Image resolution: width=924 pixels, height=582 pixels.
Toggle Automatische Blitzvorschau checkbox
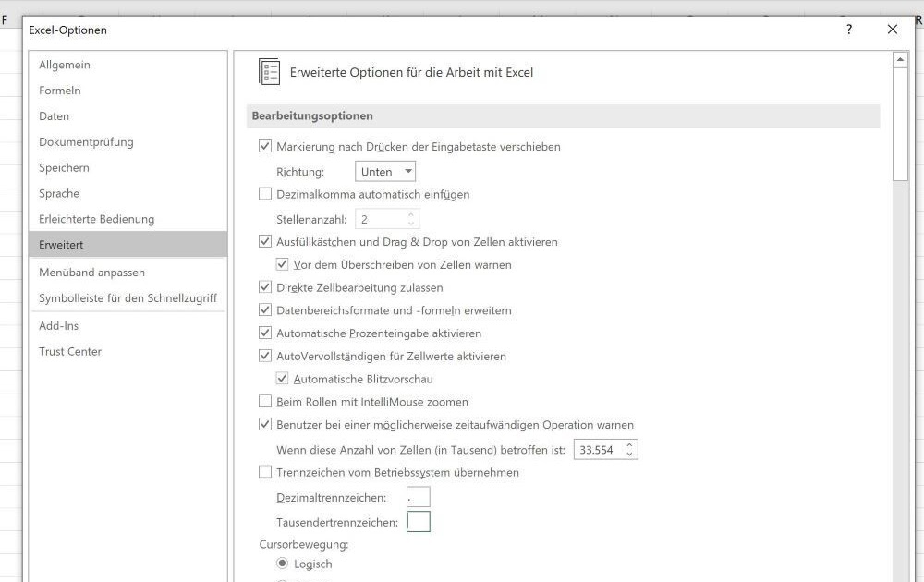click(282, 379)
